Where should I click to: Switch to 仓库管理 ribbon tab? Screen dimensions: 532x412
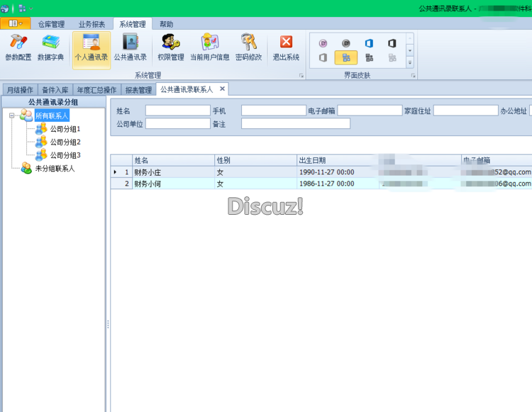coord(51,24)
